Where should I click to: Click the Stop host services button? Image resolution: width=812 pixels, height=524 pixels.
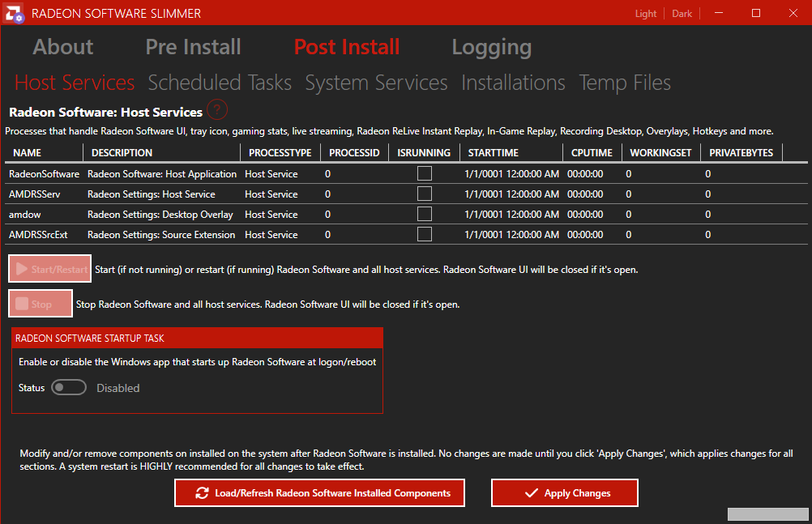[41, 304]
